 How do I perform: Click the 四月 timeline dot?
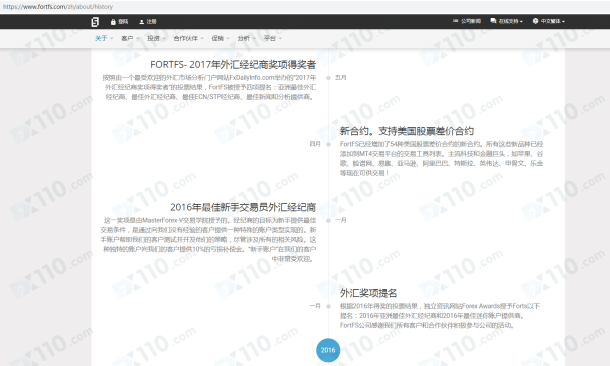click(328, 144)
